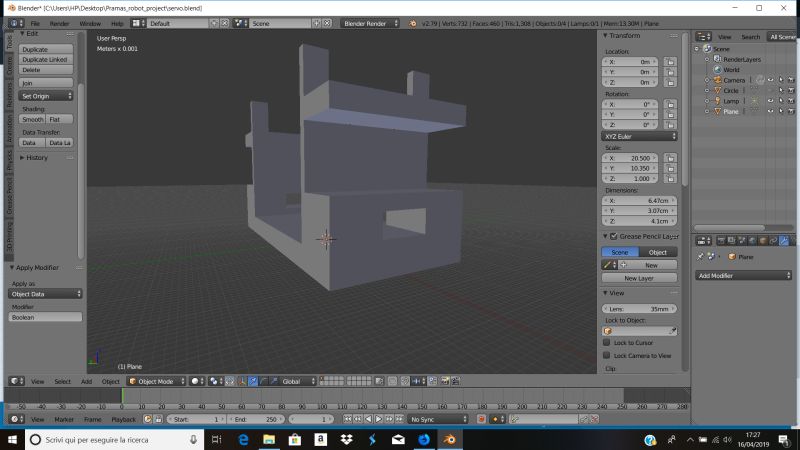800x450 pixels.
Task: Select the translate manipulator arrow icon
Action: point(253,381)
